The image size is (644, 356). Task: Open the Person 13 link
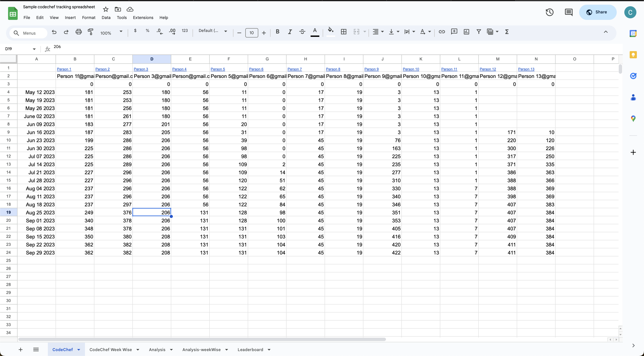(526, 69)
